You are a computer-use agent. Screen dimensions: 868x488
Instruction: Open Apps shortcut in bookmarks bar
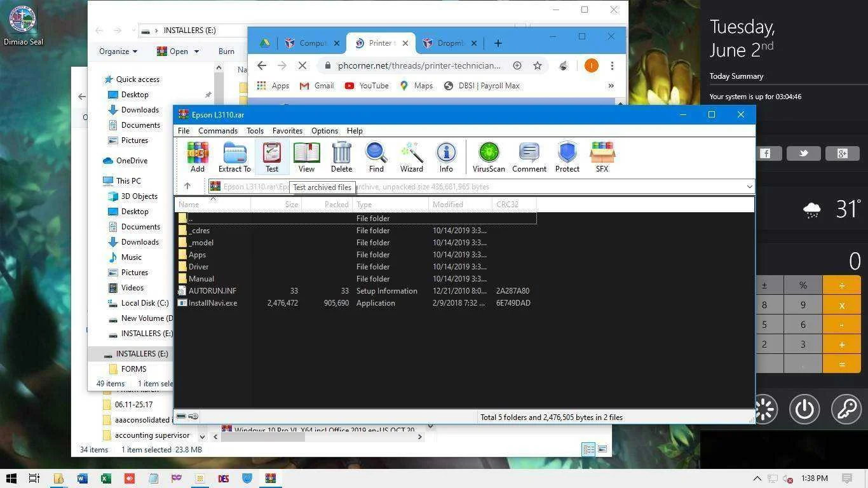coord(273,86)
